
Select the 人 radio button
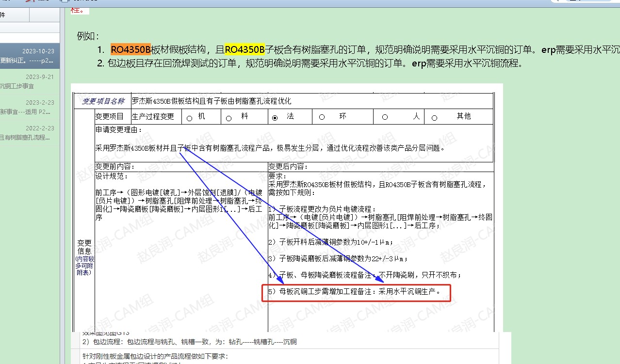[x=385, y=117]
